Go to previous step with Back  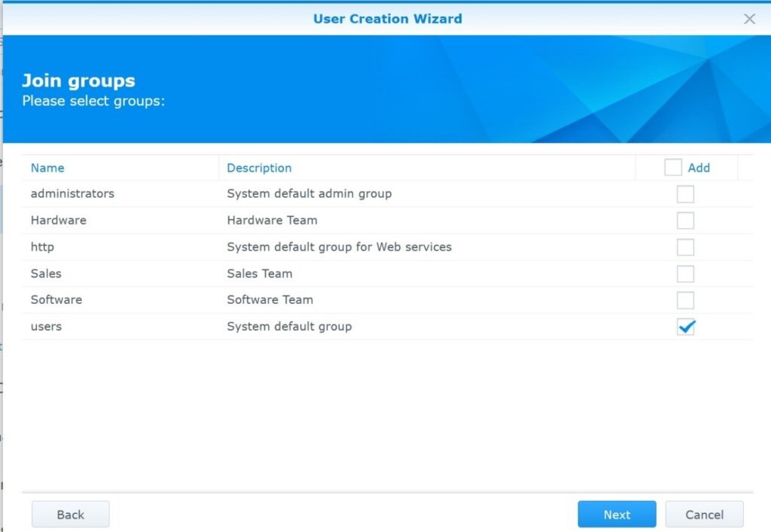point(71,515)
